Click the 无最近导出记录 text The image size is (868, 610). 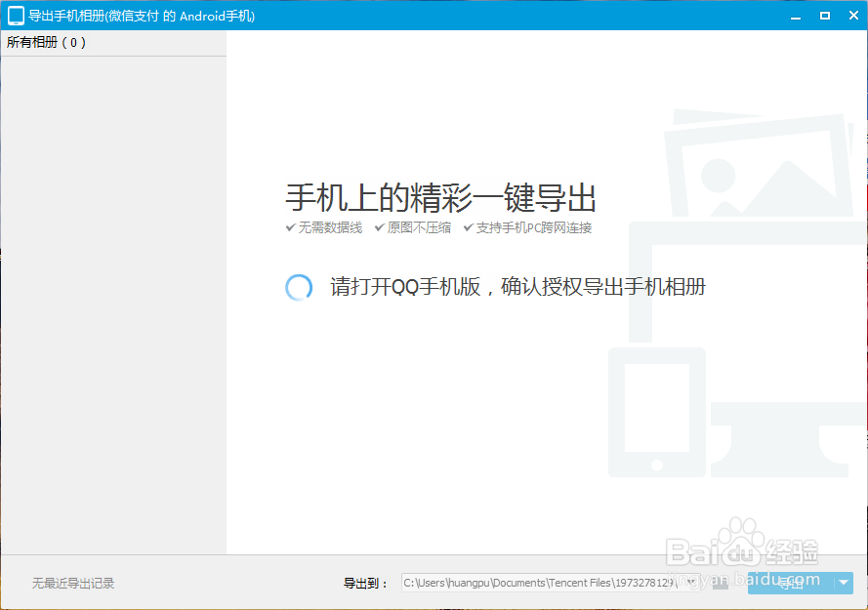pyautogui.click(x=73, y=583)
